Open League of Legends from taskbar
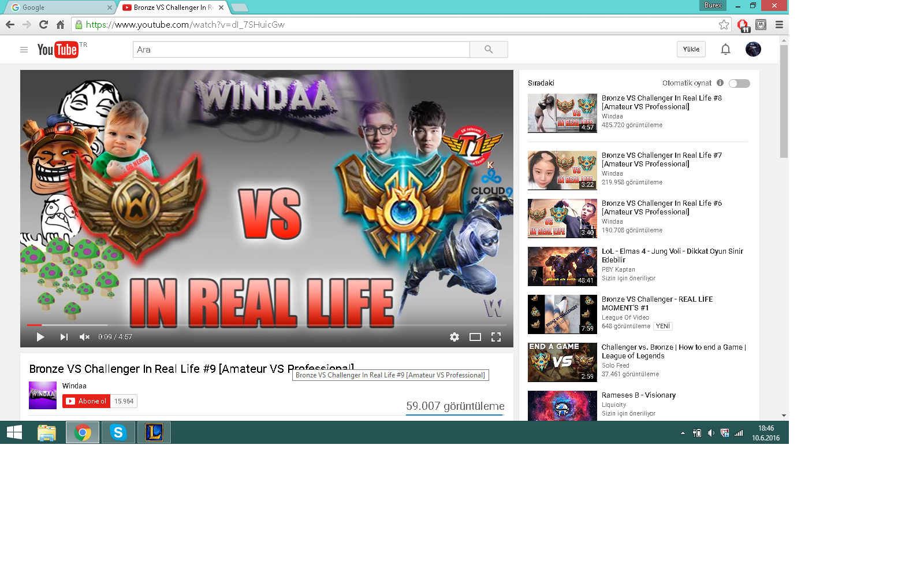 tap(154, 432)
